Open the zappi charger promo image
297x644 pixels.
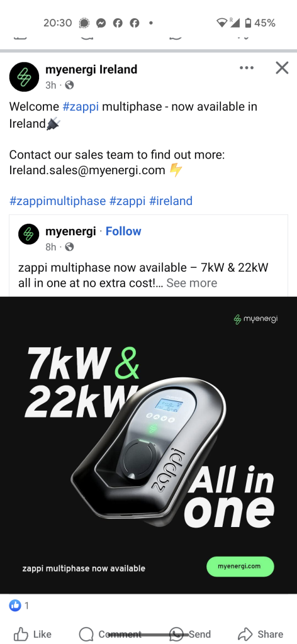click(148, 445)
